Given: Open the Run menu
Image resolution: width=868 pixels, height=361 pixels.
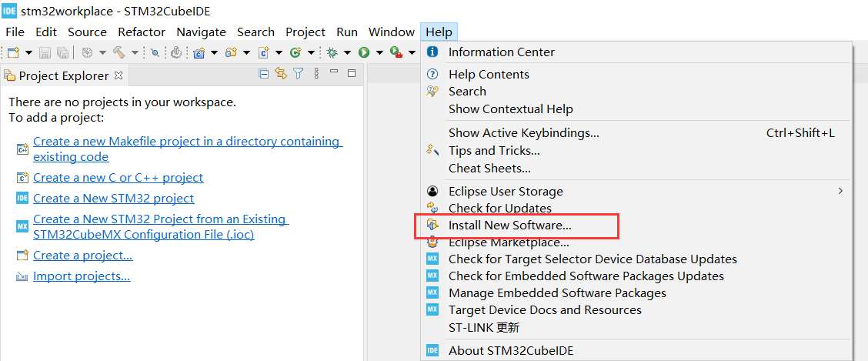Looking at the screenshot, I should 347,32.
